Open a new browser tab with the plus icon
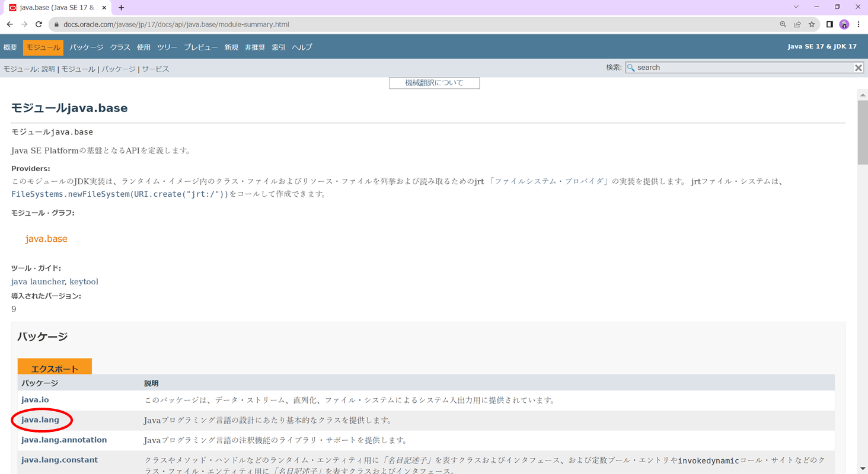The width and height of the screenshot is (868, 474). (x=121, y=8)
